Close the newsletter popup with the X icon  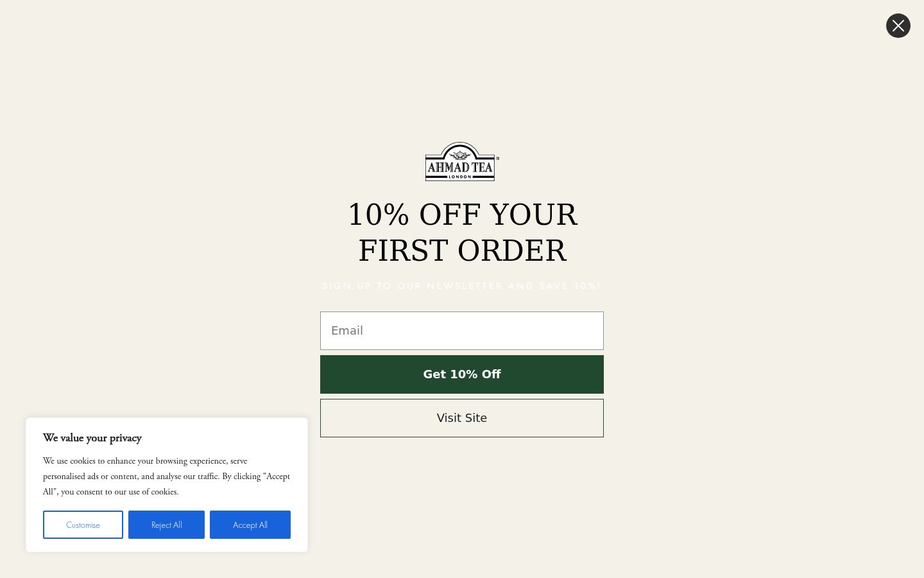coord(898,26)
